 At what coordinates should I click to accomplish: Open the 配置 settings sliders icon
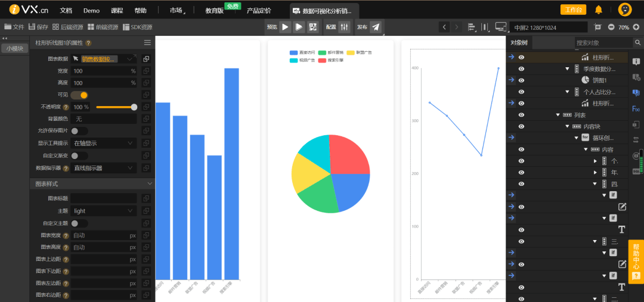click(x=345, y=27)
